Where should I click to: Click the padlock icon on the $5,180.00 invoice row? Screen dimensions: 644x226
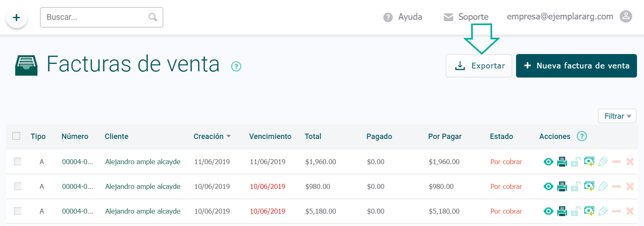pyautogui.click(x=575, y=211)
